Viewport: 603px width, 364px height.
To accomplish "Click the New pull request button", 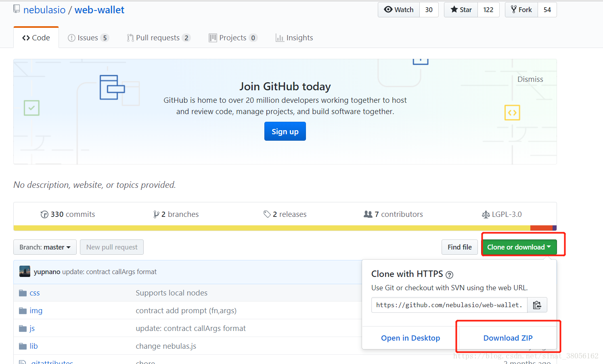I will (112, 247).
